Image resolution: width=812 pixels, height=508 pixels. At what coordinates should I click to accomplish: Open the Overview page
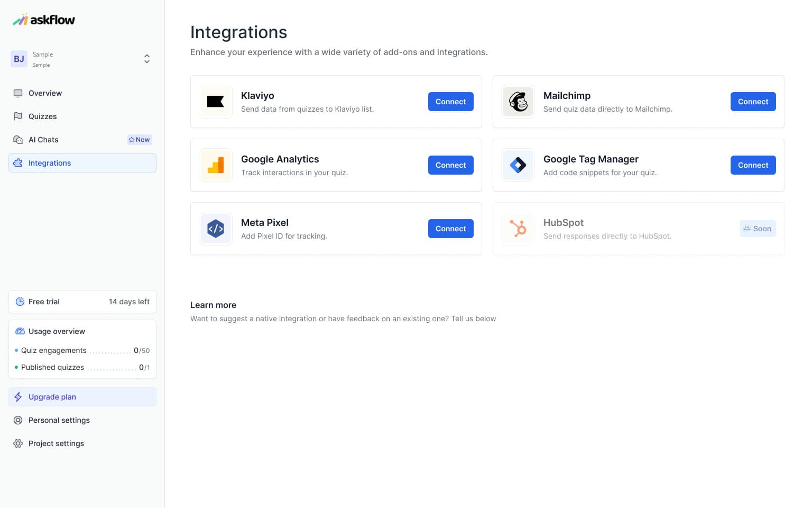point(82,93)
